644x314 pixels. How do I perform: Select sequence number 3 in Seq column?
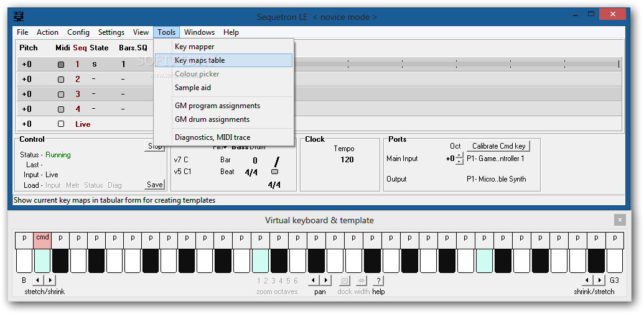pos(78,95)
